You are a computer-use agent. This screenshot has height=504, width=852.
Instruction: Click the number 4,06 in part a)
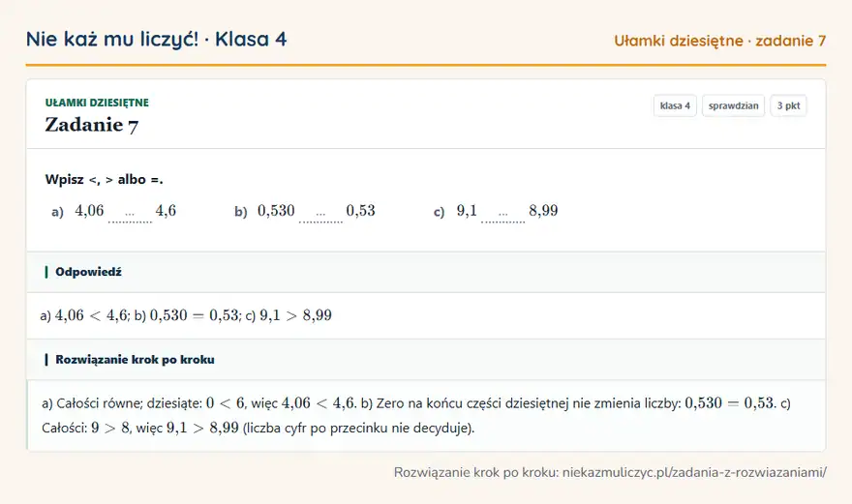89,211
